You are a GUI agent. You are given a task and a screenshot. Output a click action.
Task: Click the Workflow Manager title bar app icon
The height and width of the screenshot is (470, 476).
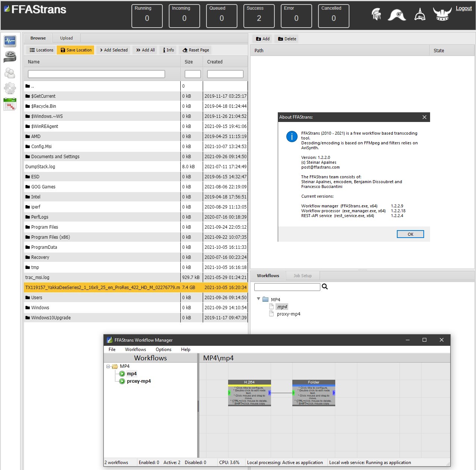[109, 340]
